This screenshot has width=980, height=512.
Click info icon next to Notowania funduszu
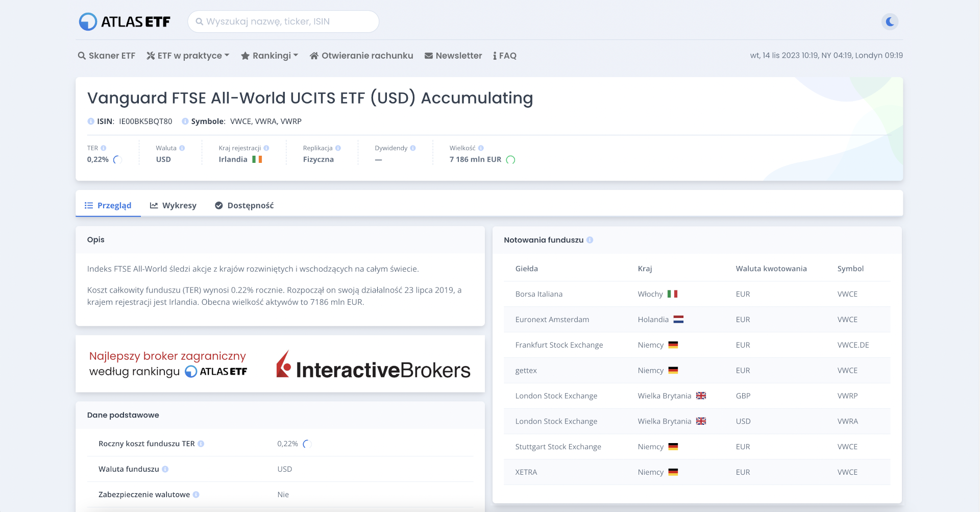(590, 240)
